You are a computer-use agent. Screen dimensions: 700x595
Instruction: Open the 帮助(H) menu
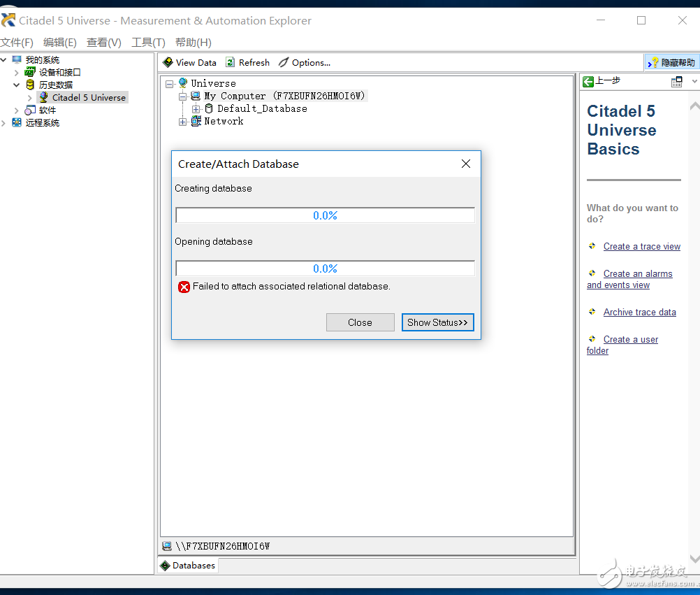tap(194, 43)
